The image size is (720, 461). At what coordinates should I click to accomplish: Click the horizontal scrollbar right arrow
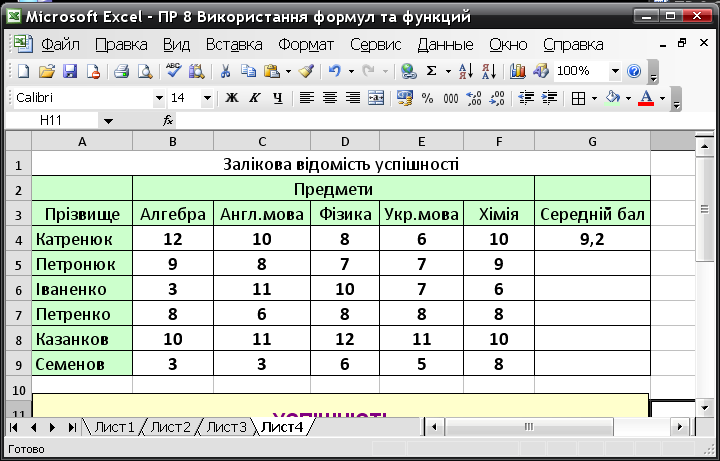(x=680, y=427)
